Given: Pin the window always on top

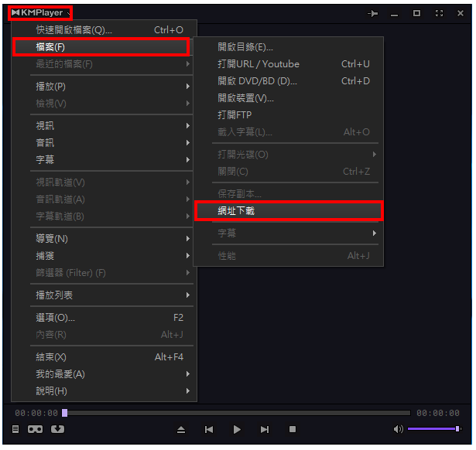Looking at the screenshot, I should click(x=373, y=13).
